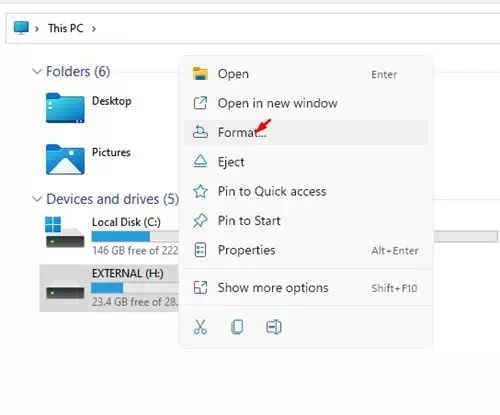This screenshot has height=415, width=500.
Task: Expand the chevron after This PC
Action: point(94,29)
